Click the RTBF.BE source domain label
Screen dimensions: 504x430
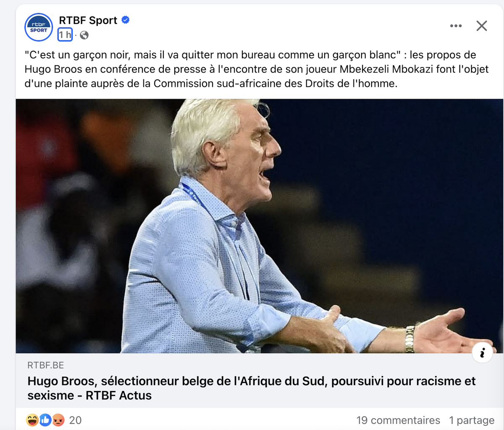click(45, 365)
